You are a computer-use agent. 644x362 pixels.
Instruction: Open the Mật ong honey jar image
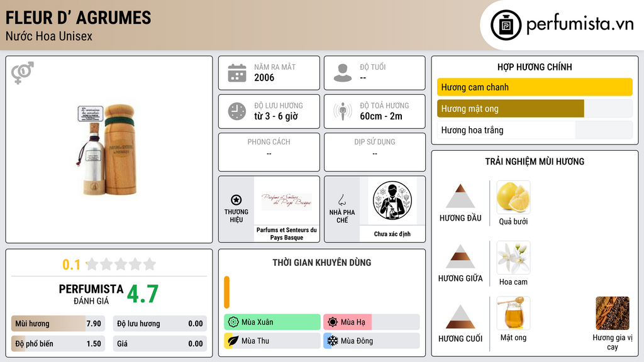pos(513,313)
